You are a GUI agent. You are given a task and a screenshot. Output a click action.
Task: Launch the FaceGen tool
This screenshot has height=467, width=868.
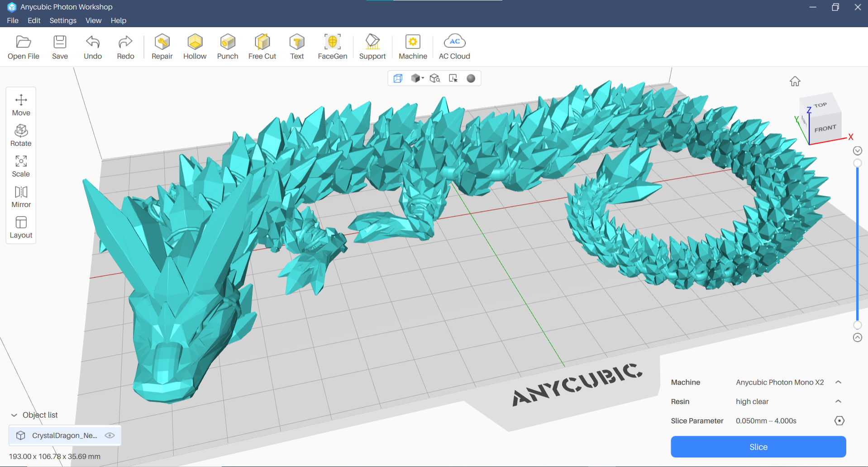[x=333, y=47]
